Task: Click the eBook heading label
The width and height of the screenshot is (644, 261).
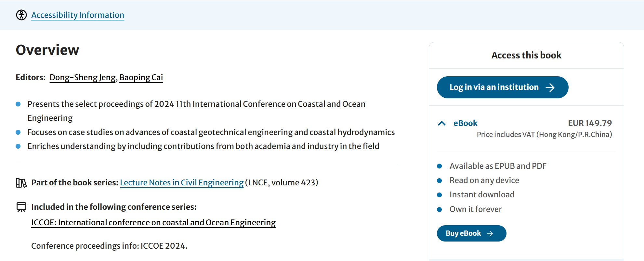Action: coord(465,123)
